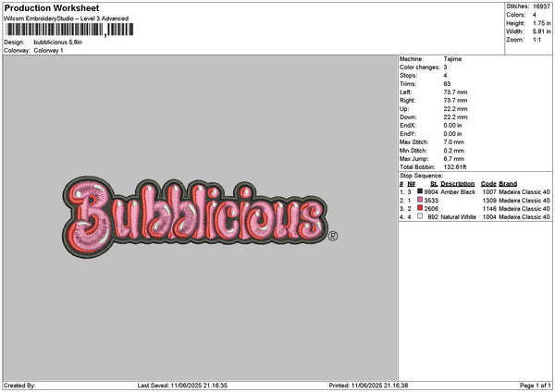Click thread code '1309' in row 2
The image size is (555, 392).
pos(489,201)
